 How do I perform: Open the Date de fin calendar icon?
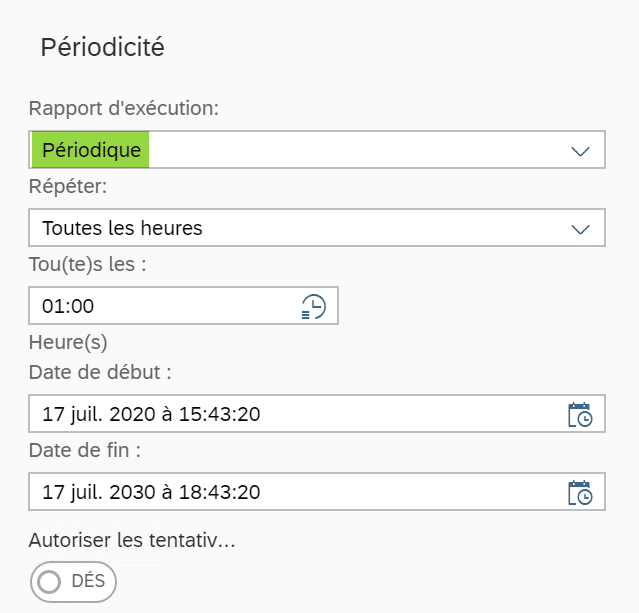(580, 492)
